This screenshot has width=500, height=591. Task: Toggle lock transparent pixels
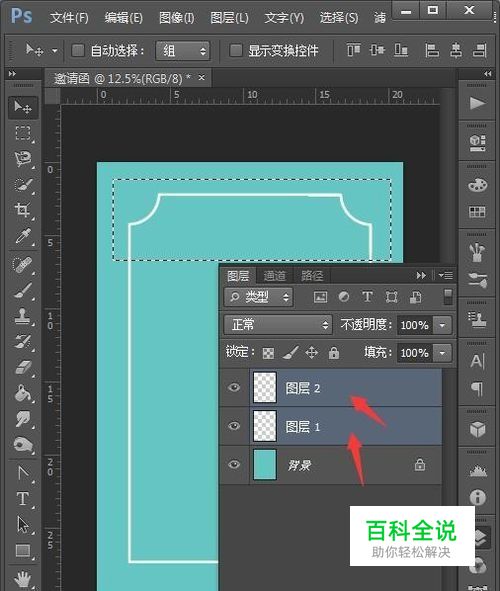(268, 354)
